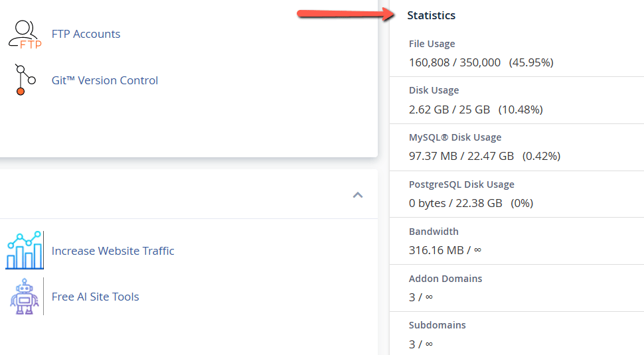
Task: Click the FTP Accounts person icon
Action: pos(25,35)
